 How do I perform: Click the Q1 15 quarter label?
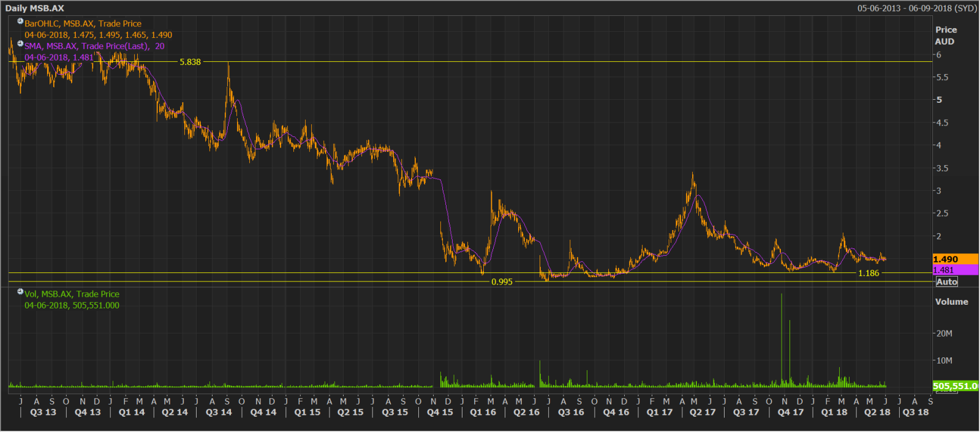pos(307,412)
